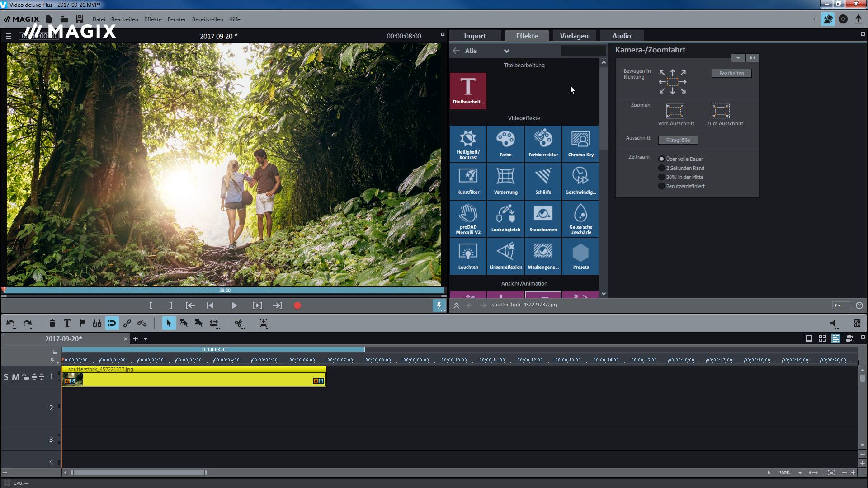Open the Geschwindigkeit effect
Viewport: 868px width, 488px height.
click(x=580, y=181)
